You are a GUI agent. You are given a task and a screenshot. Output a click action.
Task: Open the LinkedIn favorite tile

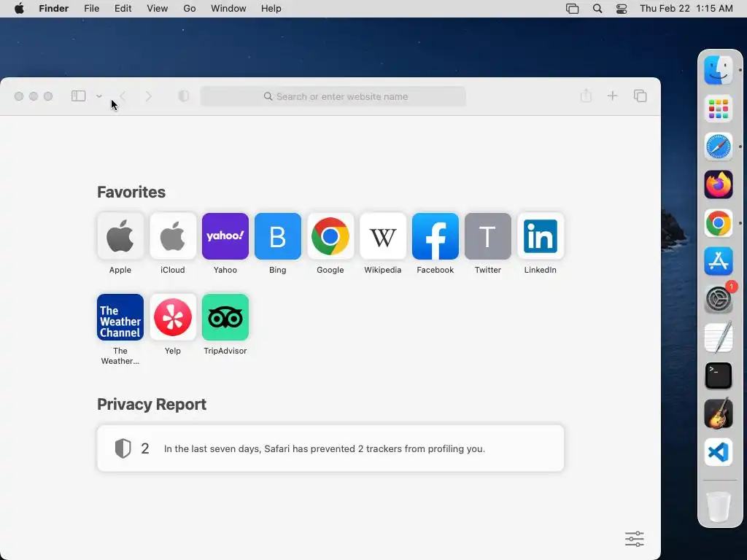(541, 236)
